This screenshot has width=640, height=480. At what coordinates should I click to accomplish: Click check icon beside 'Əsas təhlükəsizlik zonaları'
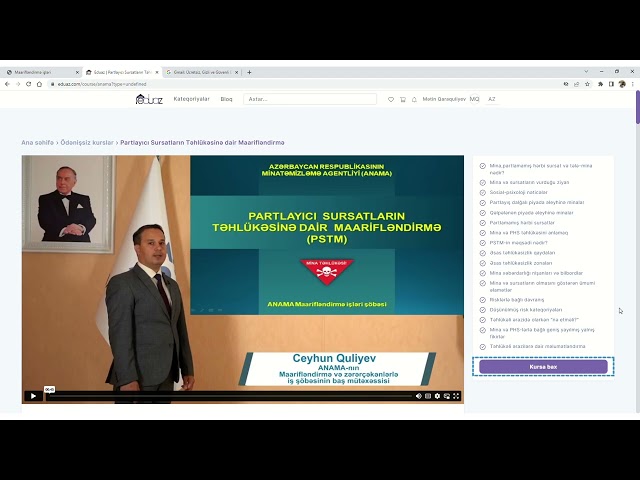coord(482,263)
